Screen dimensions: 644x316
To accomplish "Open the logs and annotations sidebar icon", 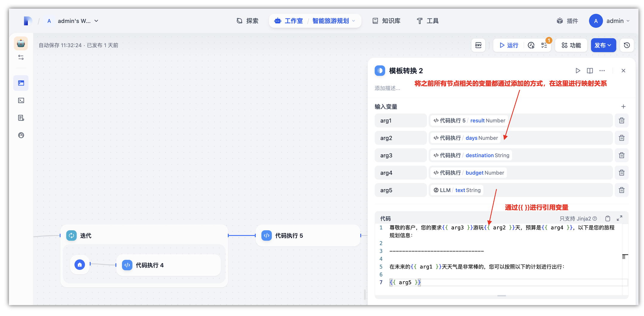I will click(21, 118).
